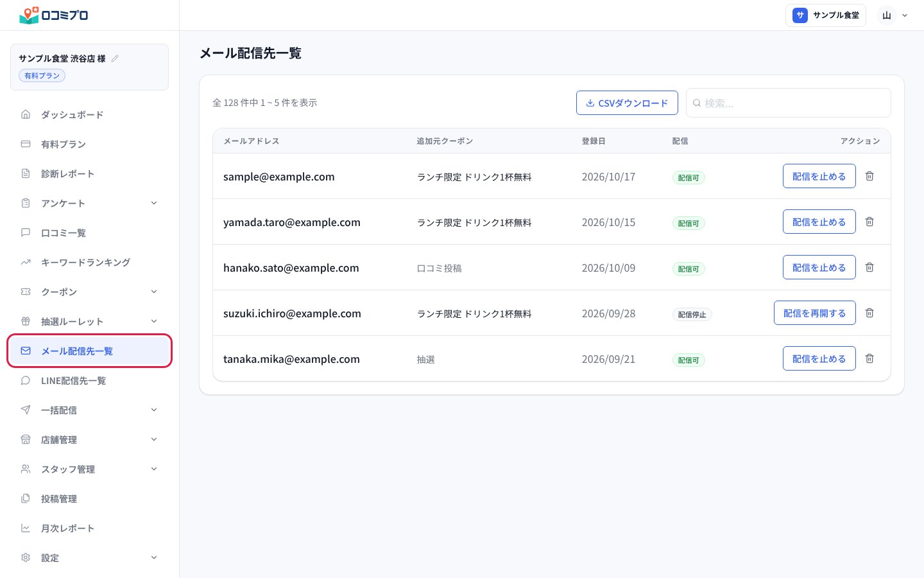
Task: Expand the 店舗管理 menu chevron
Action: pos(154,439)
